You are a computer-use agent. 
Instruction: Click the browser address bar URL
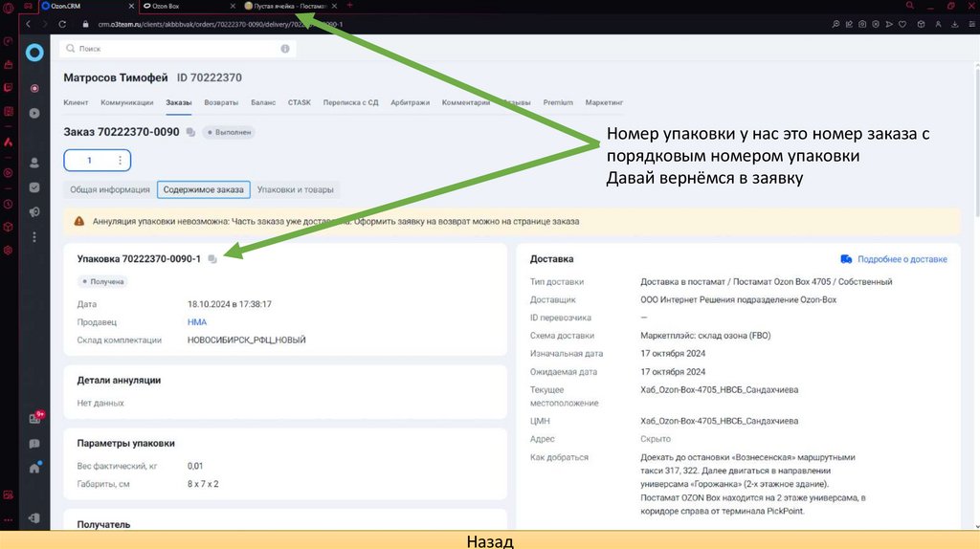pyautogui.click(x=220, y=24)
